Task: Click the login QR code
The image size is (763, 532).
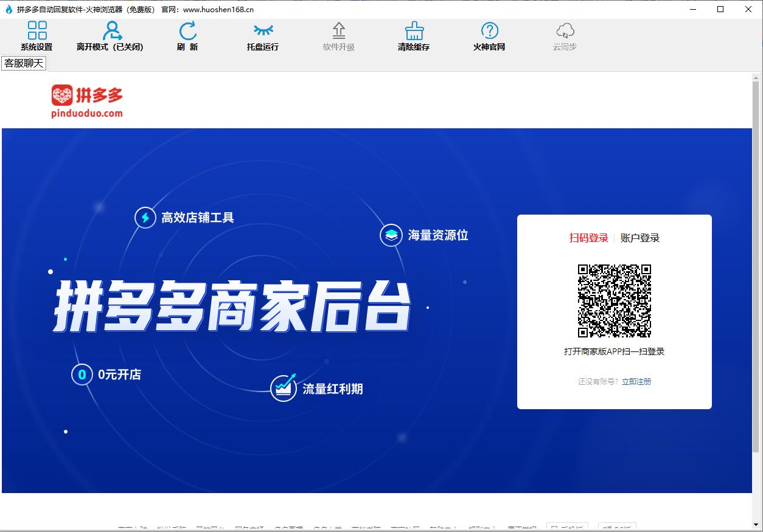Action: (x=614, y=300)
